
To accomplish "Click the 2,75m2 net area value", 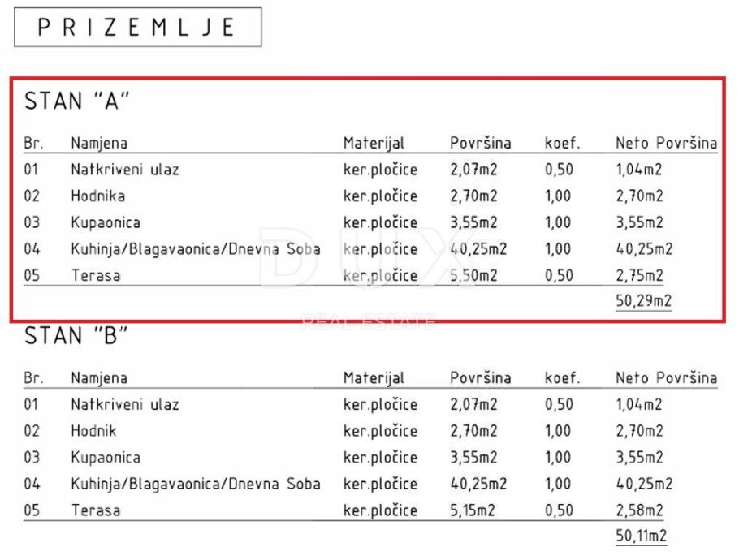I will click(639, 275).
